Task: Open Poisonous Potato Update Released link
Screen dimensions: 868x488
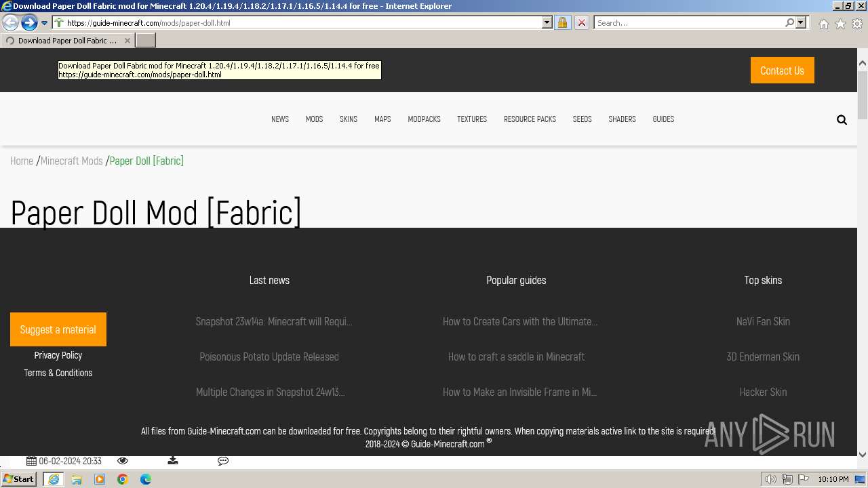Action: coord(269,357)
